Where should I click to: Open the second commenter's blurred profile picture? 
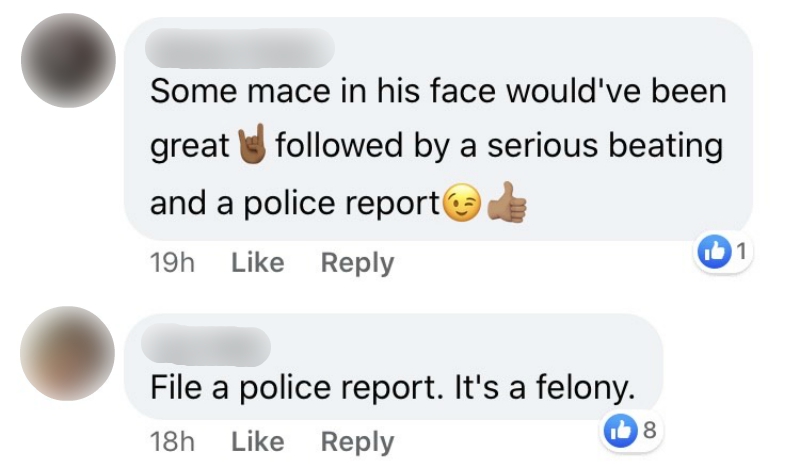pyautogui.click(x=67, y=353)
